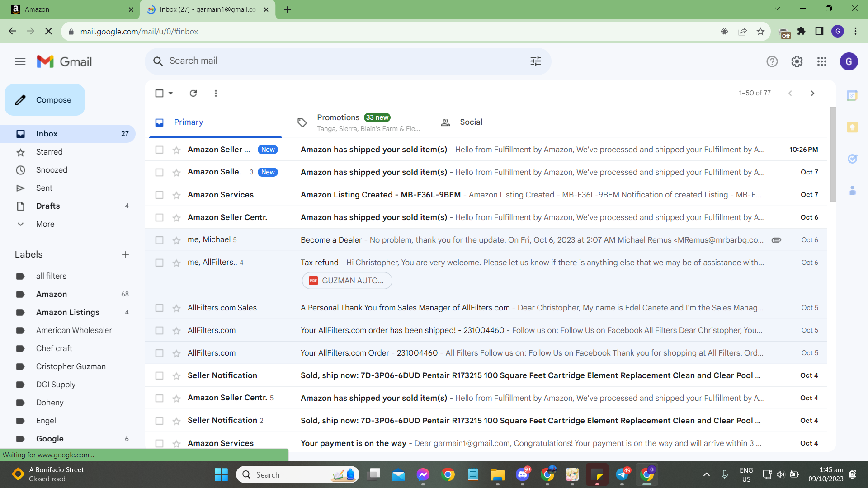The width and height of the screenshot is (868, 488).
Task: Open the American Wholesaler label
Action: (x=74, y=330)
